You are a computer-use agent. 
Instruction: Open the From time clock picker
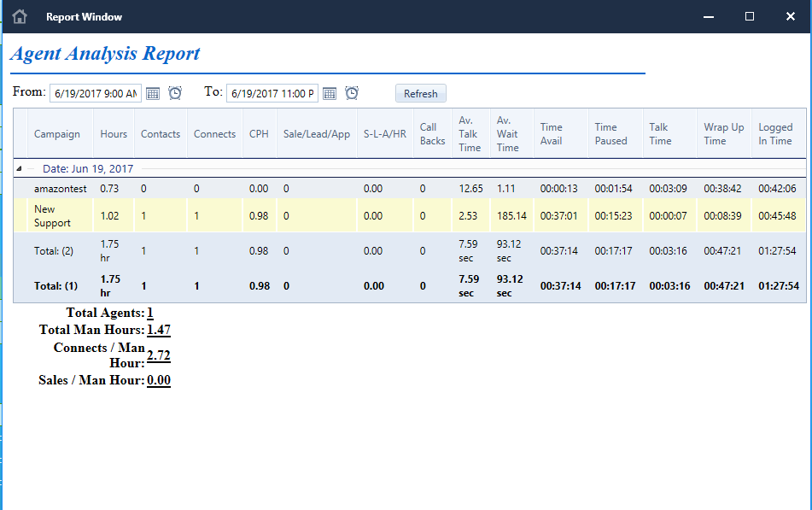(175, 93)
